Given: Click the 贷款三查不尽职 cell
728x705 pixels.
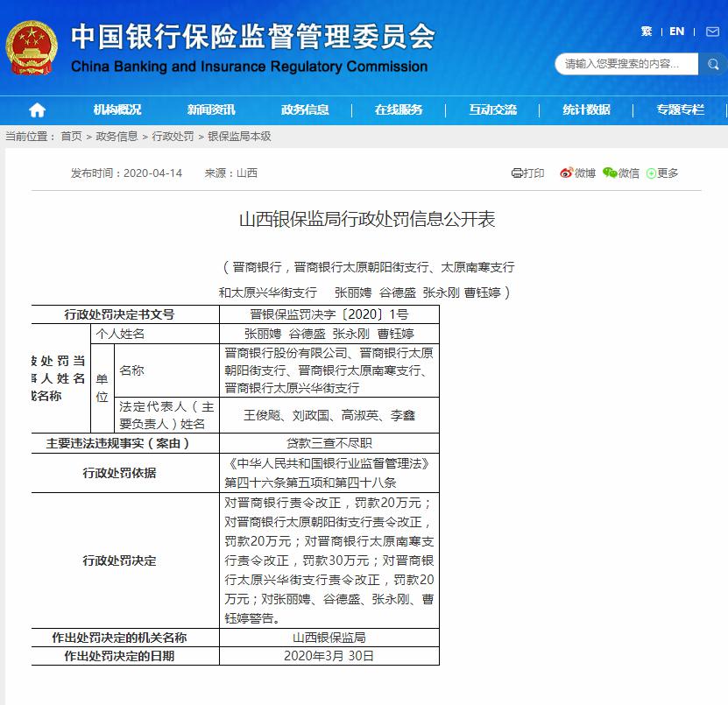Looking at the screenshot, I should point(329,443).
